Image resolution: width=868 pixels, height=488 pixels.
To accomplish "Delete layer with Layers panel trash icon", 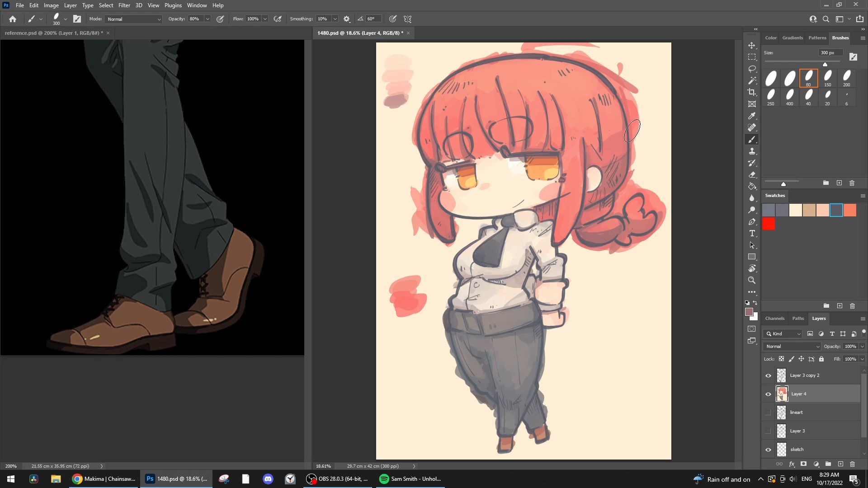I will 852,464.
